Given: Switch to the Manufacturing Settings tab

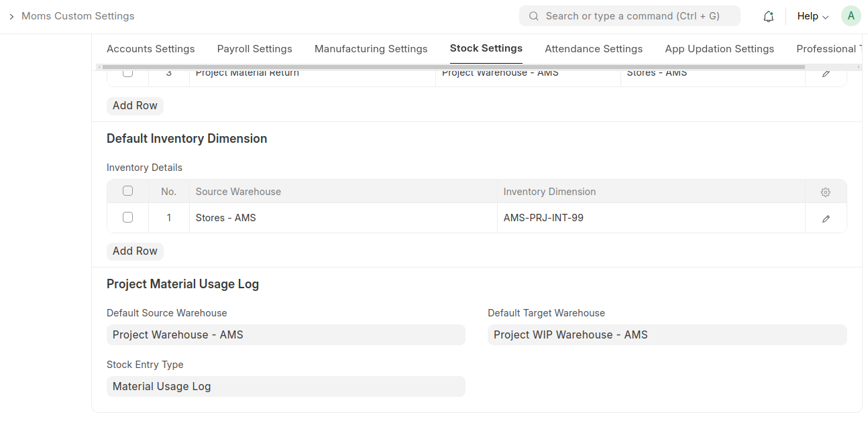Looking at the screenshot, I should pyautogui.click(x=371, y=49).
